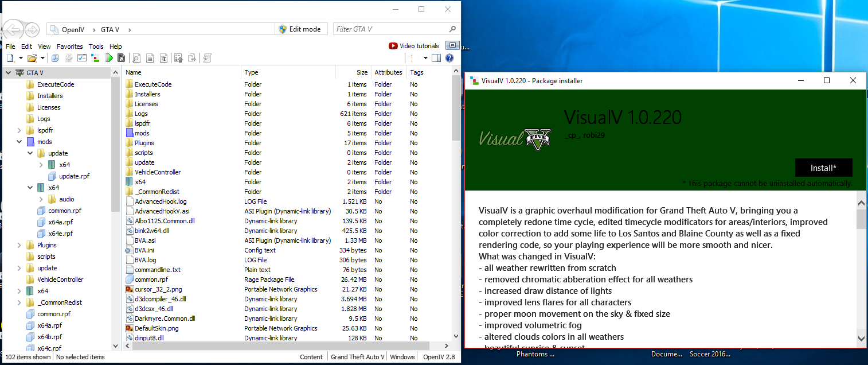The width and height of the screenshot is (868, 365).
Task: Click the new file toolbar icon
Action: pyautogui.click(x=10, y=58)
